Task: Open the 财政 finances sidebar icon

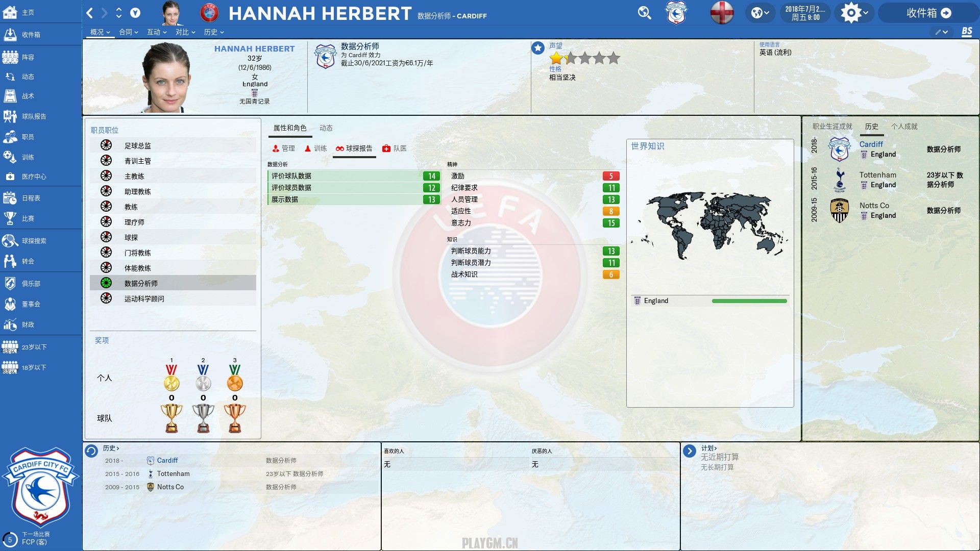Action: (x=10, y=324)
